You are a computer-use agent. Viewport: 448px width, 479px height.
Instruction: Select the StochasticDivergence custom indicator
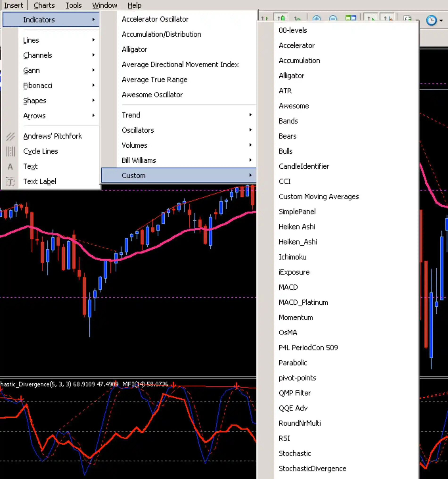(312, 468)
